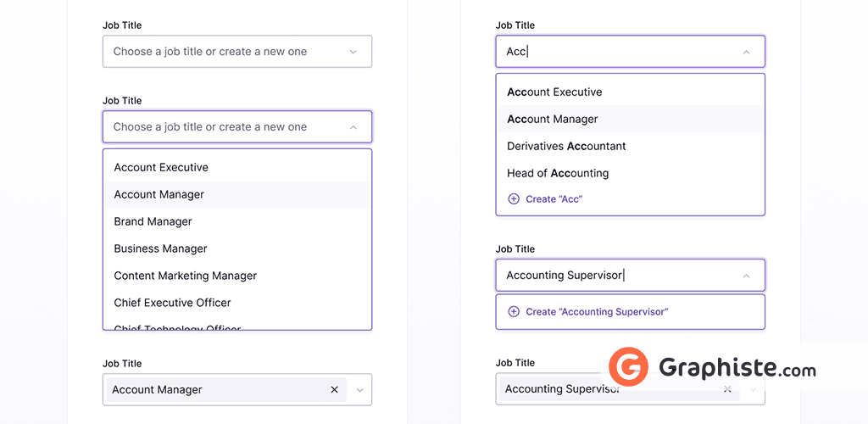Click plus icon beside Create “Accounting Supervisor”
The image size is (868, 424).
514,312
